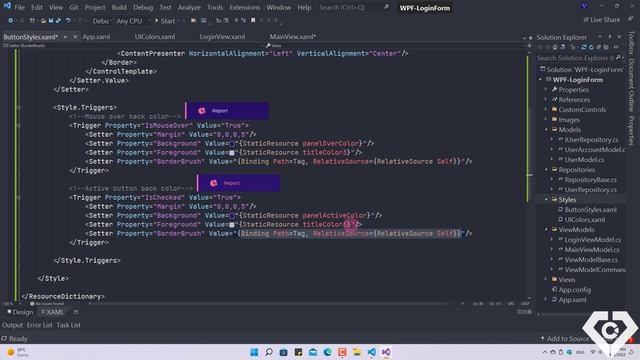Select RepositoryBase.cs in Solution Explorer
640x360 pixels.
pyautogui.click(x=590, y=180)
